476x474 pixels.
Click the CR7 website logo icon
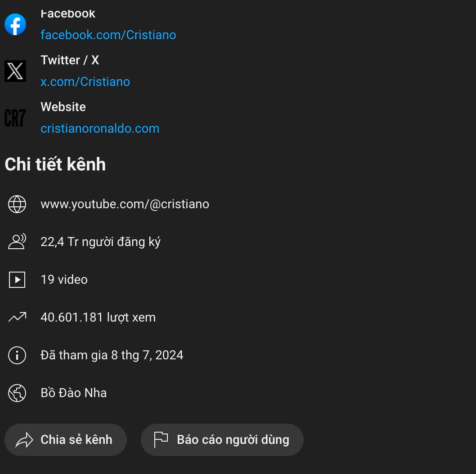coord(15,118)
